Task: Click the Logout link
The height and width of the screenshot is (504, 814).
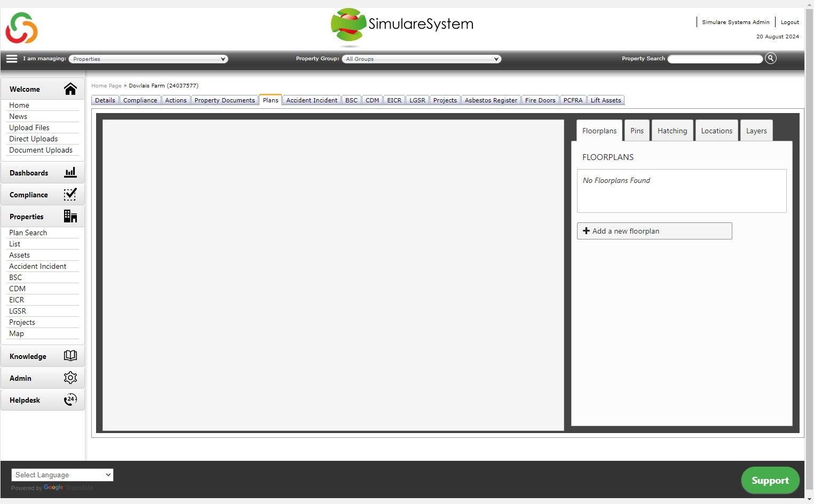Action: pyautogui.click(x=789, y=22)
